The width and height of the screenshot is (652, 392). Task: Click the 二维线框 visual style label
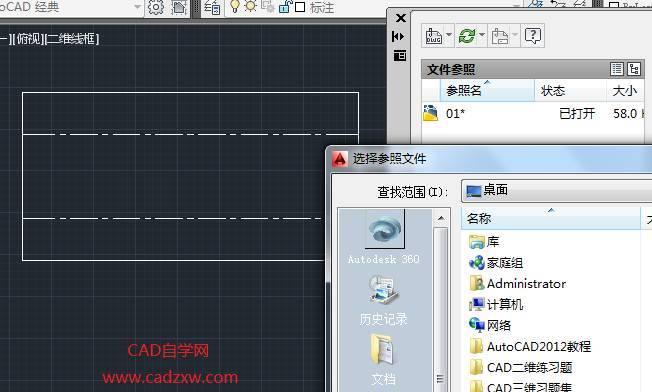click(x=72, y=39)
